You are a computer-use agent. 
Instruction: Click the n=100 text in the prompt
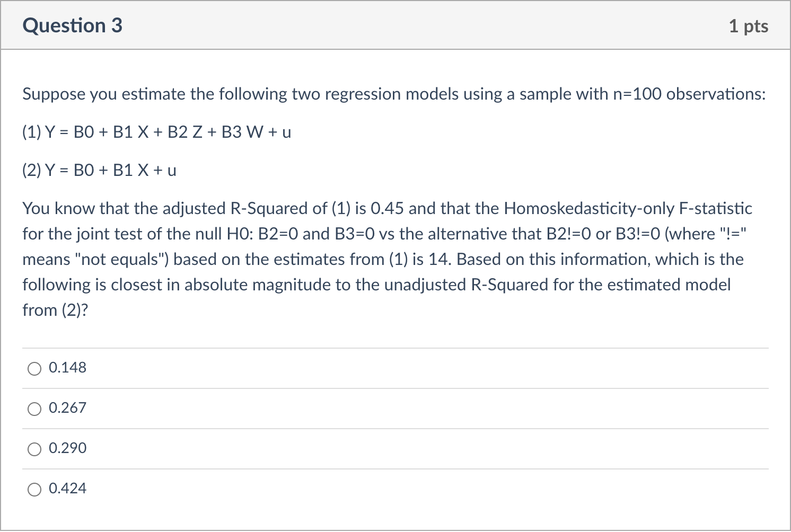tap(637, 94)
